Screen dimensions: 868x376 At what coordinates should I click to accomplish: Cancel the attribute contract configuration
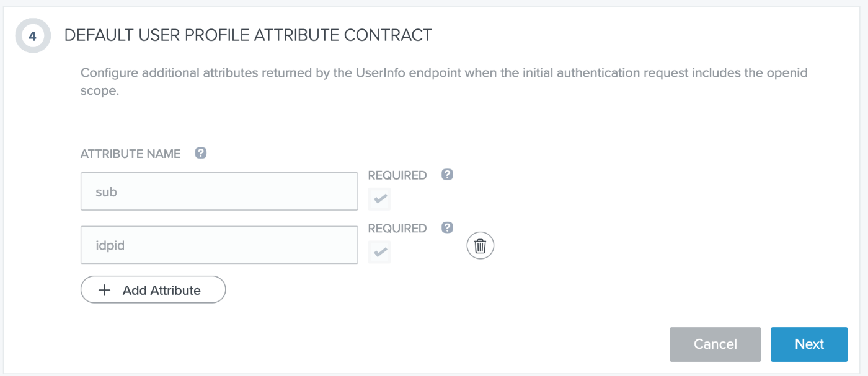click(715, 344)
